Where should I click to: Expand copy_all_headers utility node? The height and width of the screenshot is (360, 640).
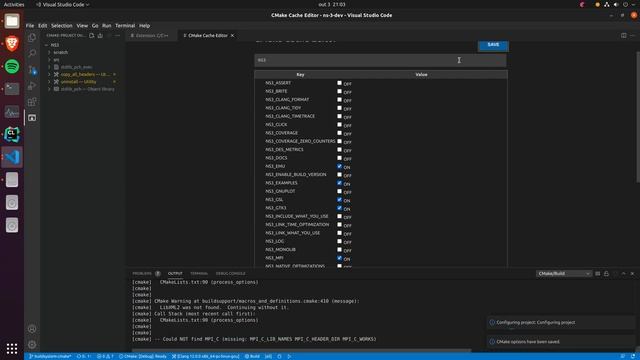(x=49, y=74)
